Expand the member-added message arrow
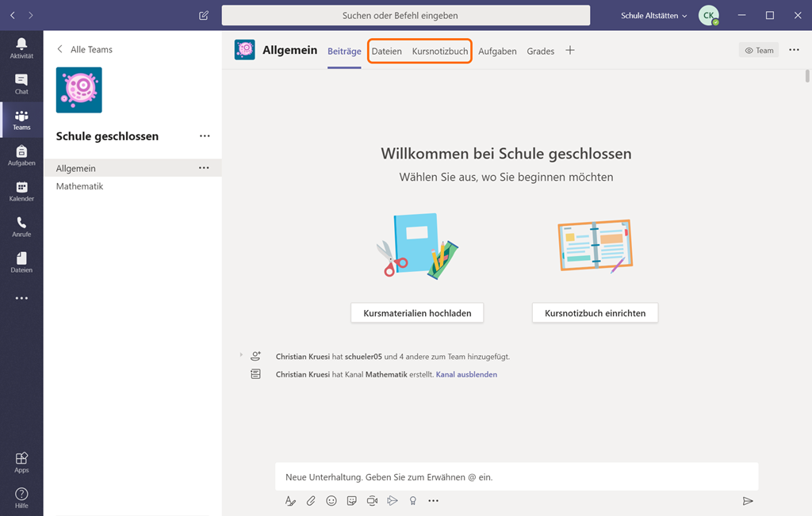 tap(241, 355)
